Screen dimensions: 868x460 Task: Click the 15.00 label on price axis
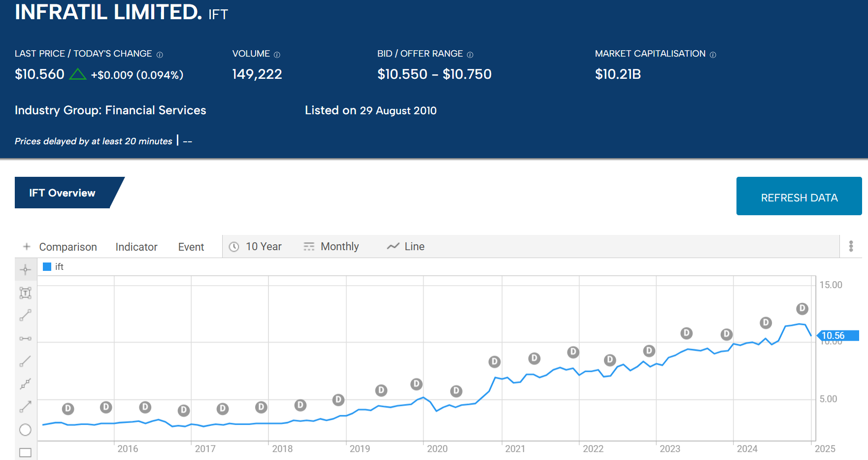coord(831,285)
